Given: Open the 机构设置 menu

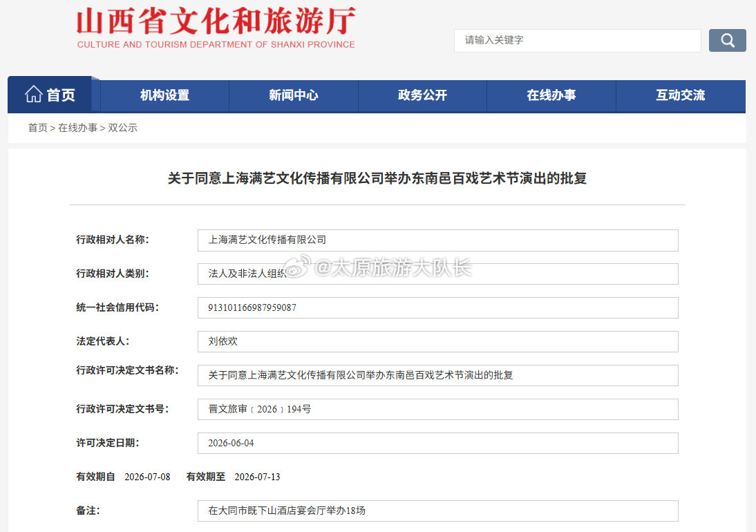Looking at the screenshot, I should pyautogui.click(x=164, y=95).
